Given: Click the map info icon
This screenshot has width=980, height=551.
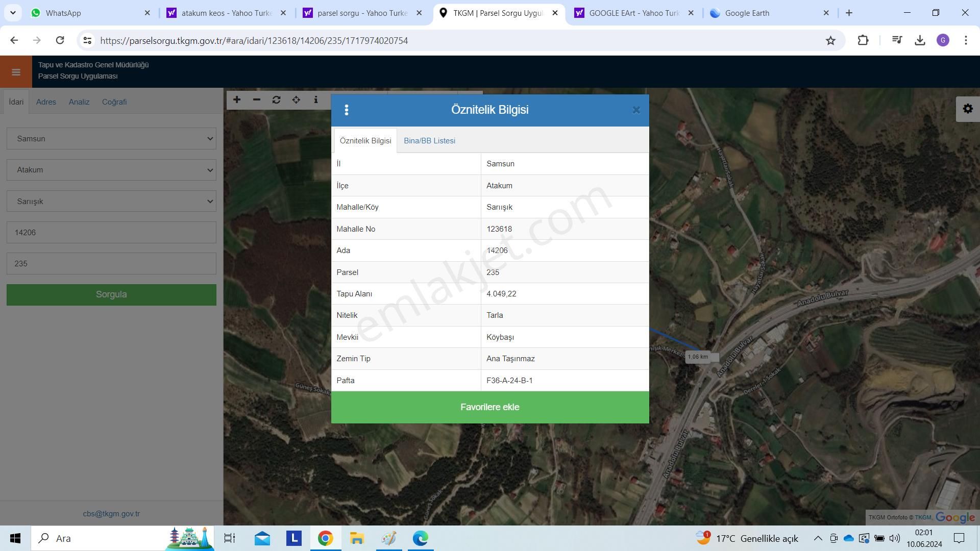Looking at the screenshot, I should click(316, 100).
